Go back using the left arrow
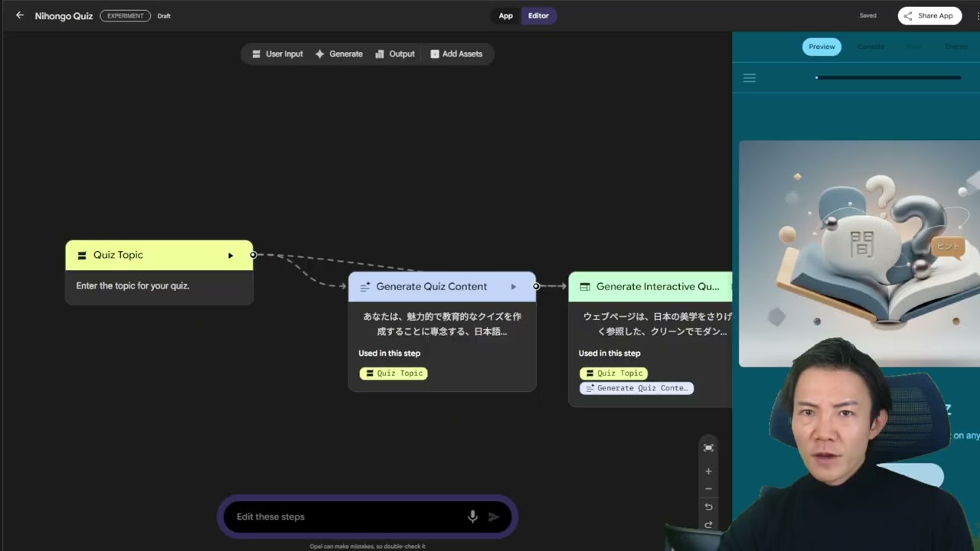Image resolution: width=980 pixels, height=551 pixels. pyautogui.click(x=20, y=15)
